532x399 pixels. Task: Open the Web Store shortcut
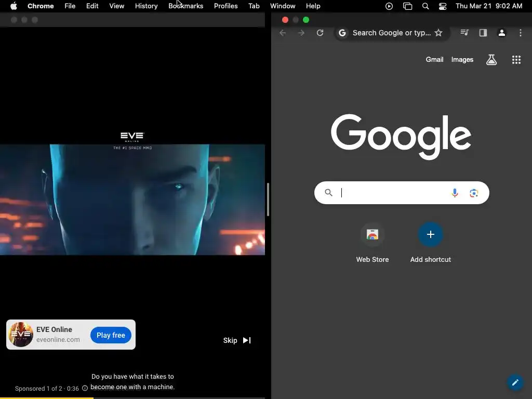[x=373, y=243]
